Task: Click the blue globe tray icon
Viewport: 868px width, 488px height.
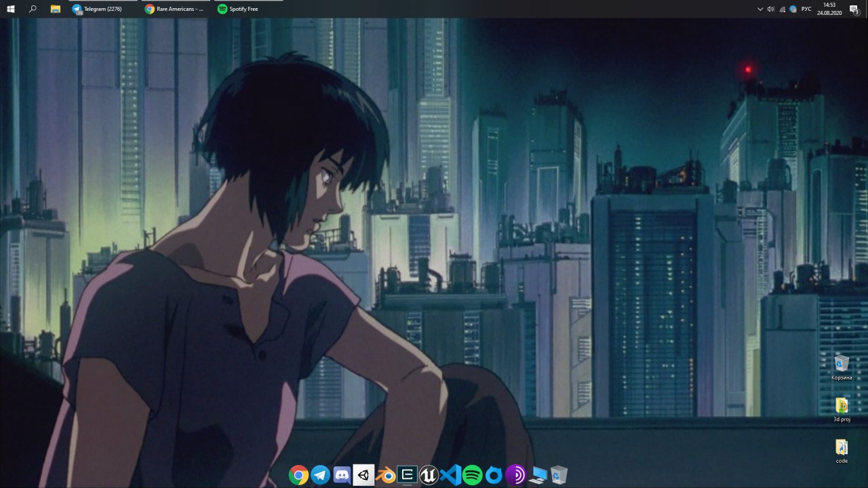Action: 793,9
